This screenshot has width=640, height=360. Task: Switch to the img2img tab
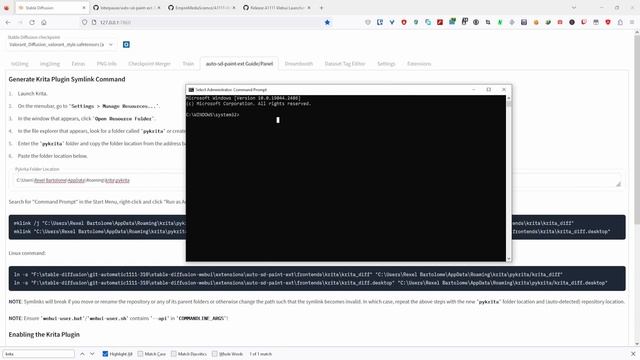(x=50, y=64)
